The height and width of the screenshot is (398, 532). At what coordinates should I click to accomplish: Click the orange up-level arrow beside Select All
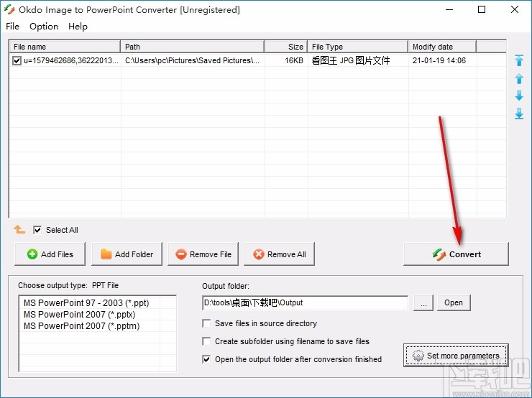(x=19, y=229)
